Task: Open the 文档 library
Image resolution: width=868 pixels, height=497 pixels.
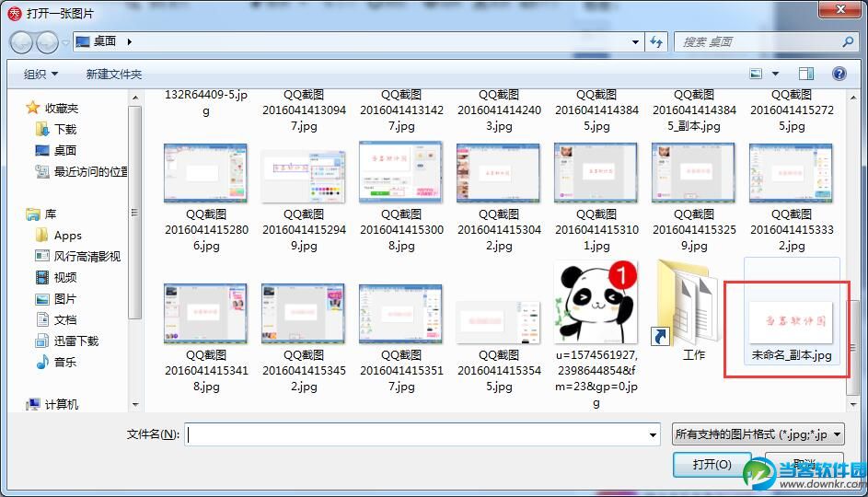Action: [x=56, y=320]
